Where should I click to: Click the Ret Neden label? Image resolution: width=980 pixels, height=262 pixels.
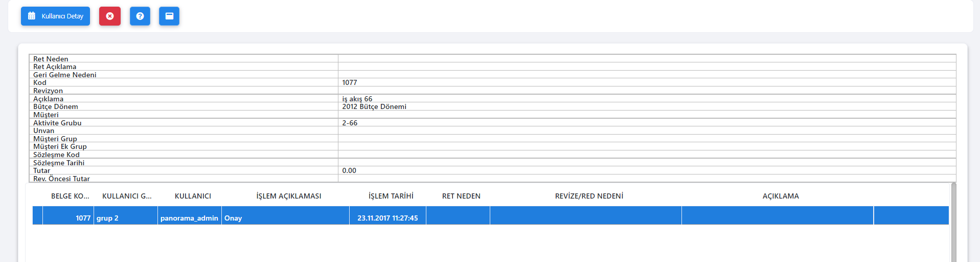(x=51, y=59)
